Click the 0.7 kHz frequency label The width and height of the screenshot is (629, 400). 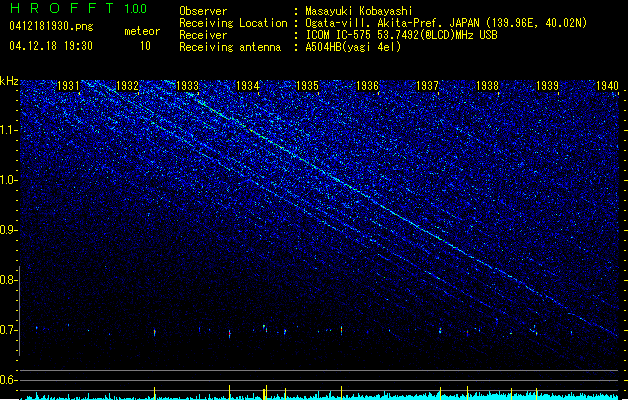[8, 330]
